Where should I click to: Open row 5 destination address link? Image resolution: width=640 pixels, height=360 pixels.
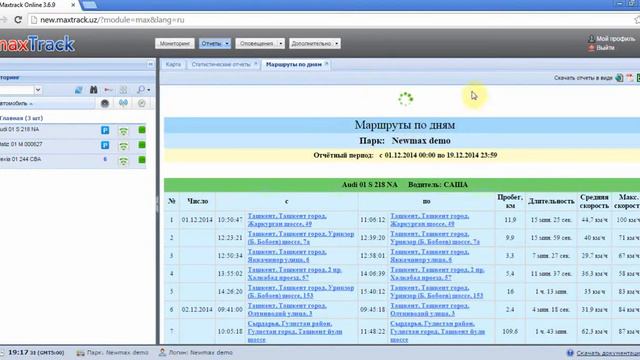(x=436, y=291)
